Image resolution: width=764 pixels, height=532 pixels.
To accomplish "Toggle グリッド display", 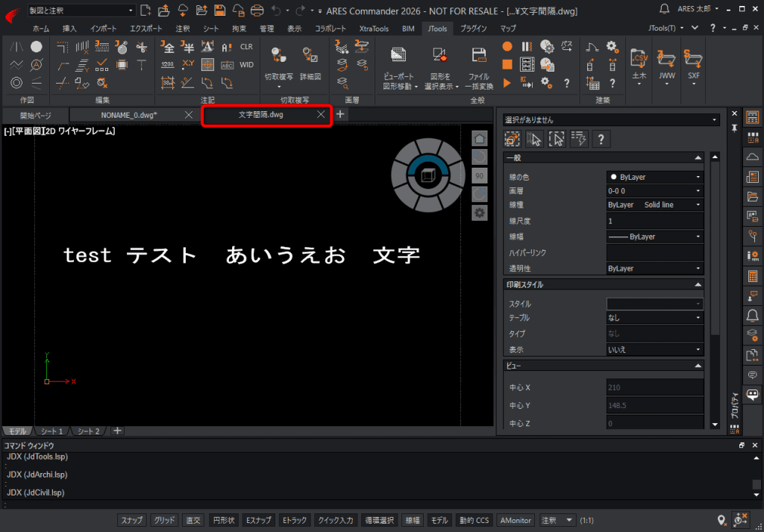I will 165,520.
